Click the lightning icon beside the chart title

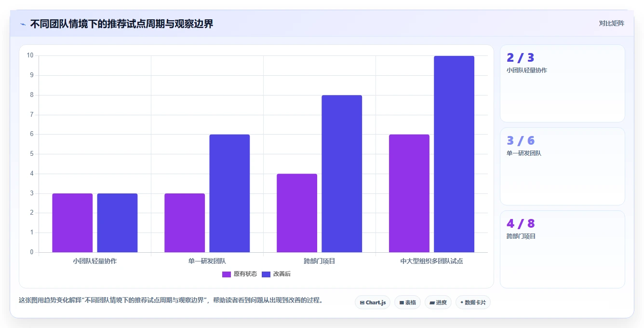tap(23, 24)
